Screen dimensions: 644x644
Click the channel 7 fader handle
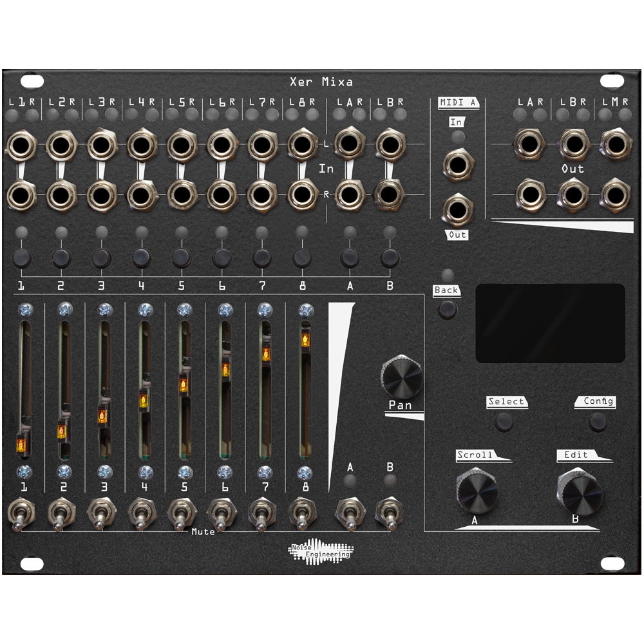tap(266, 354)
